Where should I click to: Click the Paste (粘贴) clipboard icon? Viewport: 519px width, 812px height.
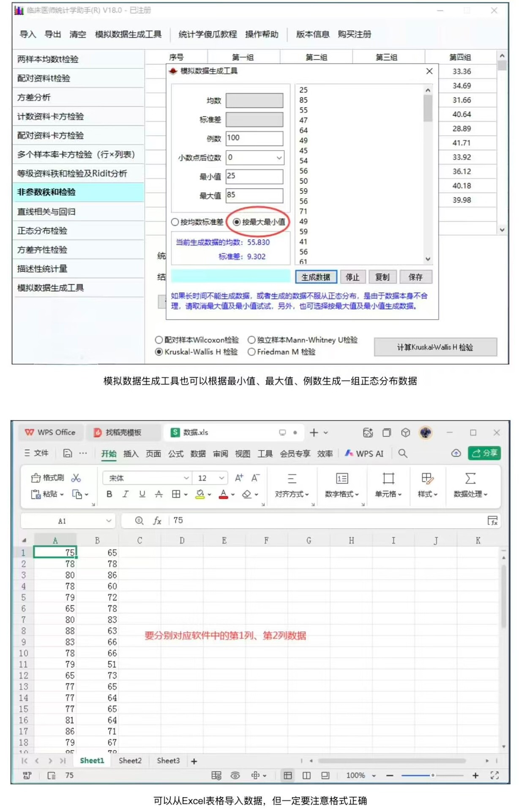[36, 494]
